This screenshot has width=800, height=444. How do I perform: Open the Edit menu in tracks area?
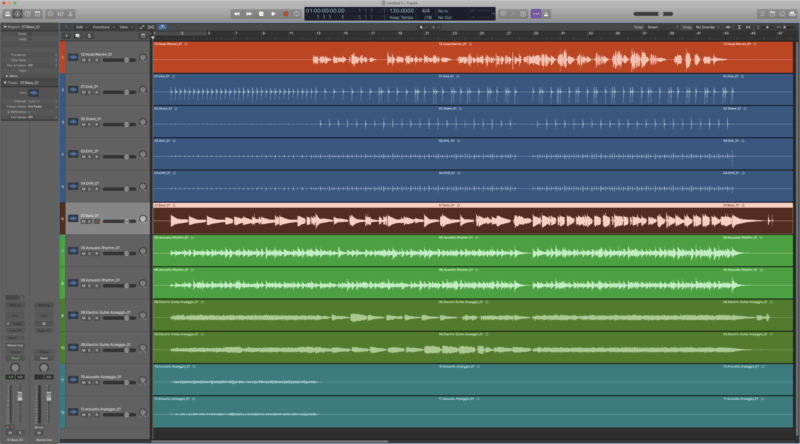(x=80, y=27)
